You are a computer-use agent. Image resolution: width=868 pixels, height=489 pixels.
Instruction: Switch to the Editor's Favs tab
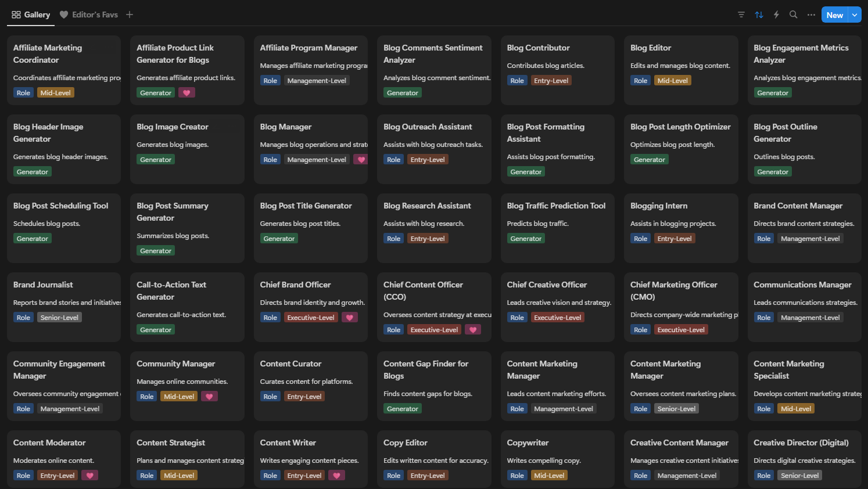click(89, 15)
